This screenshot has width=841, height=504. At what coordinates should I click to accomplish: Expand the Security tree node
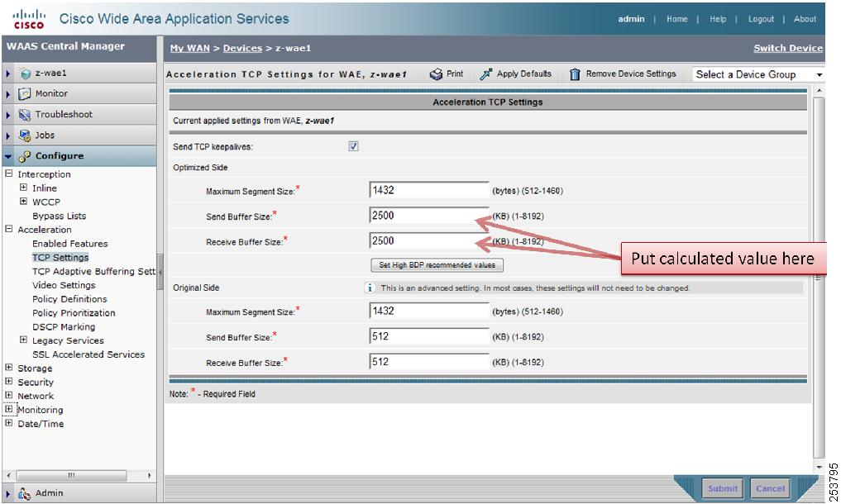click(8, 382)
